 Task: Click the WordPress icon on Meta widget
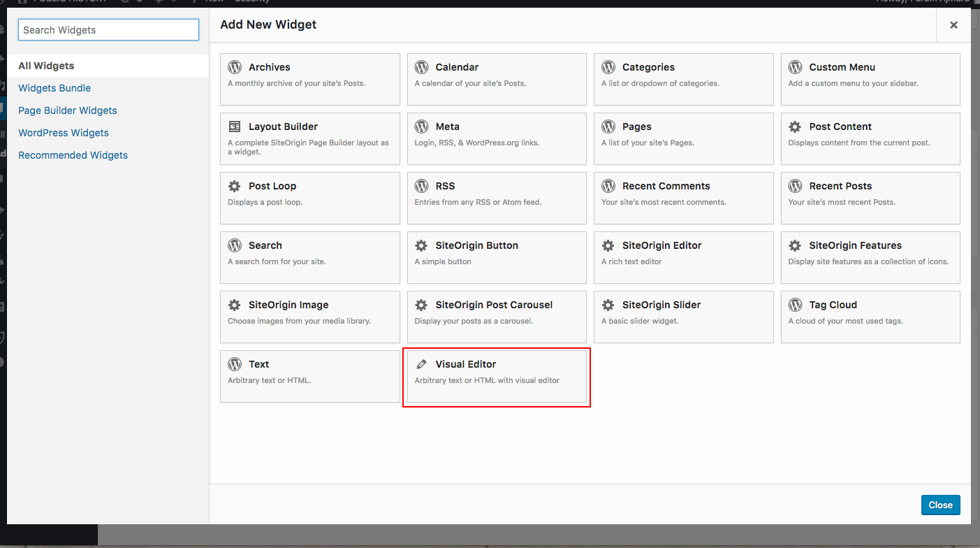tap(421, 127)
